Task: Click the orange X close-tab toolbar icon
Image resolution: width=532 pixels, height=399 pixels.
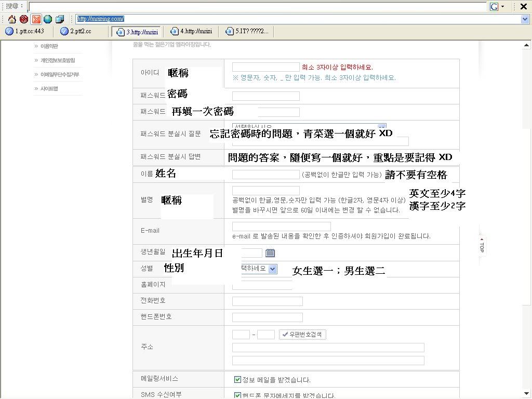Action: (36, 19)
